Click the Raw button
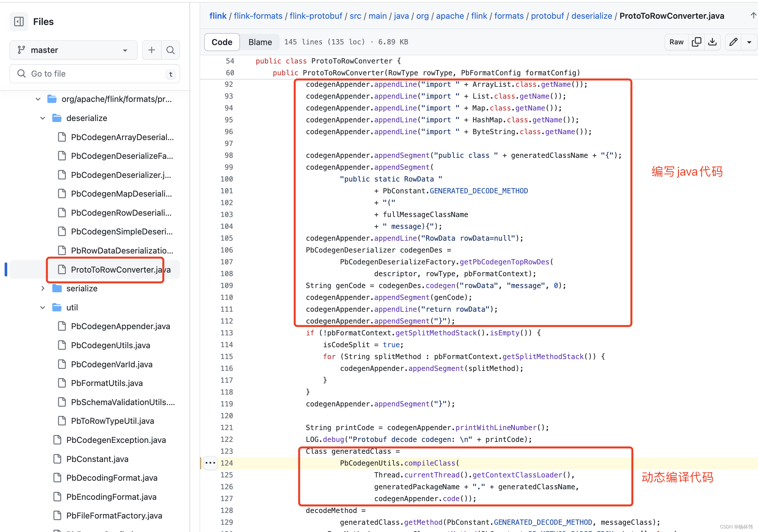Screen dimensions: 758x532 (x=676, y=42)
